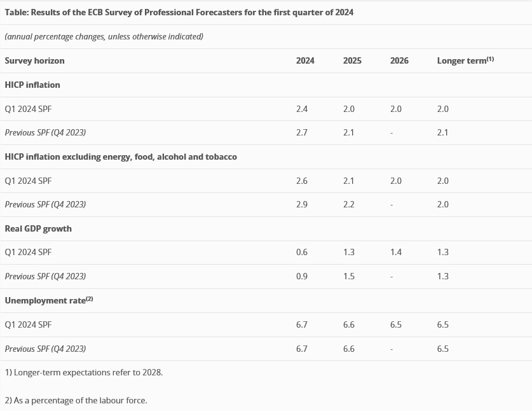Image resolution: width=532 pixels, height=411 pixels.
Task: Click footnote 2 about labour force percentage
Action: [76, 400]
